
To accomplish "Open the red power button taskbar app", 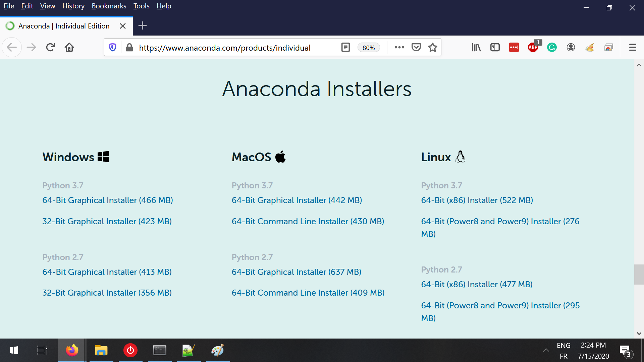I will coord(130,350).
